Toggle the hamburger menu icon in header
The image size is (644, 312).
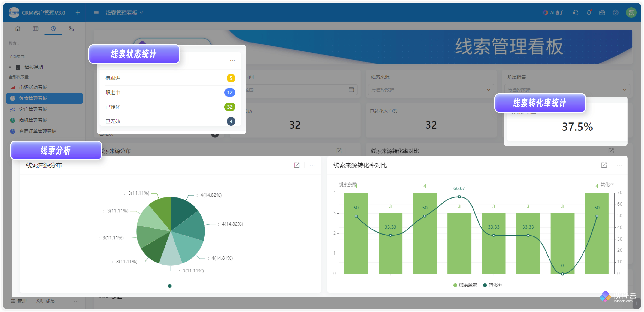coord(96,13)
